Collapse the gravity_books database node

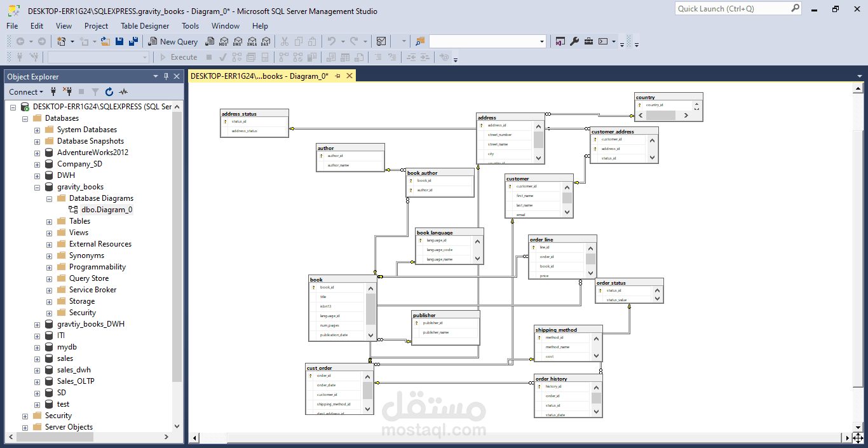tap(37, 187)
